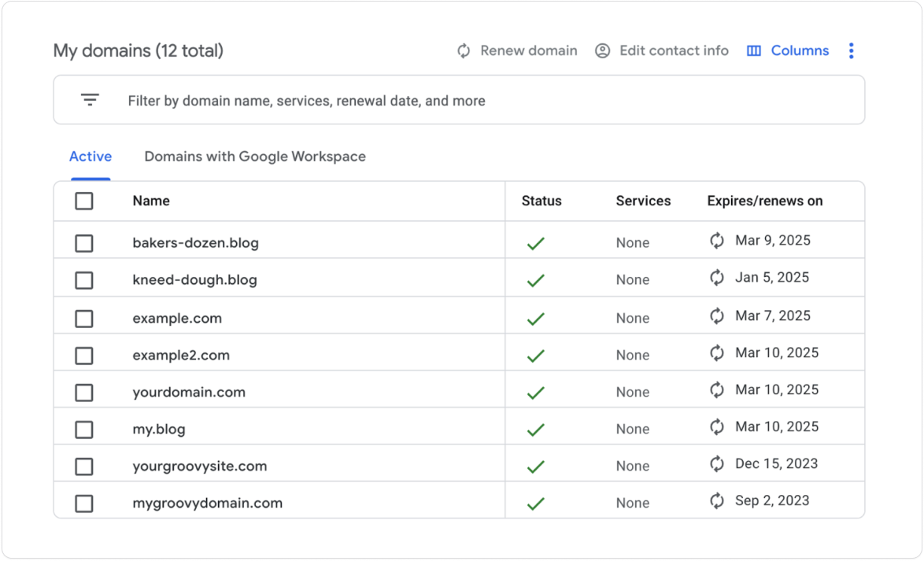
Task: Click the Columns button label
Action: [x=800, y=50]
